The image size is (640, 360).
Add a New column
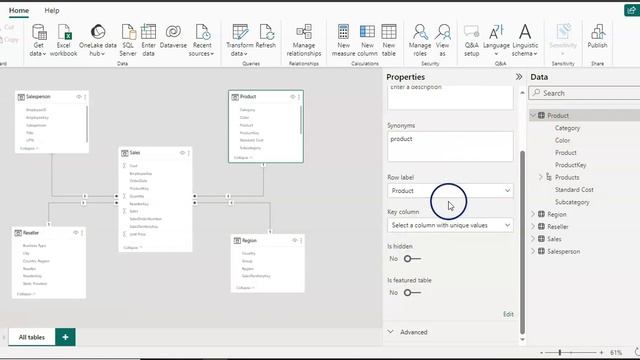367,40
